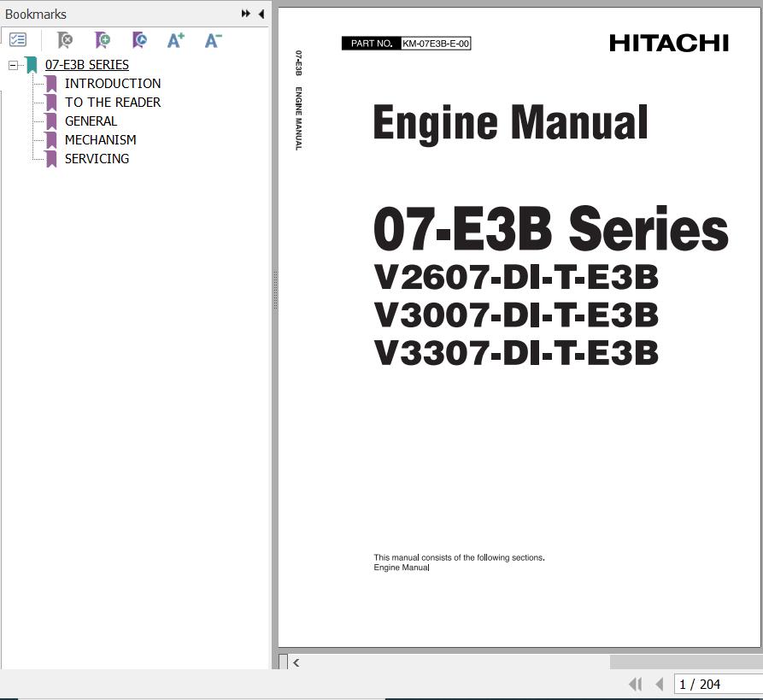The height and width of the screenshot is (700, 763).
Task: Click the horizontal scrollbar thumb
Action: 686,662
